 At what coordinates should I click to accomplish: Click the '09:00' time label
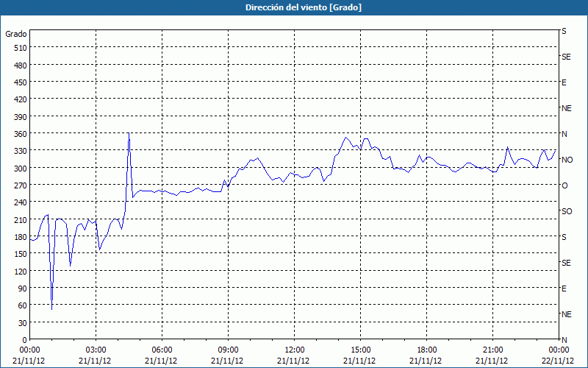228,350
